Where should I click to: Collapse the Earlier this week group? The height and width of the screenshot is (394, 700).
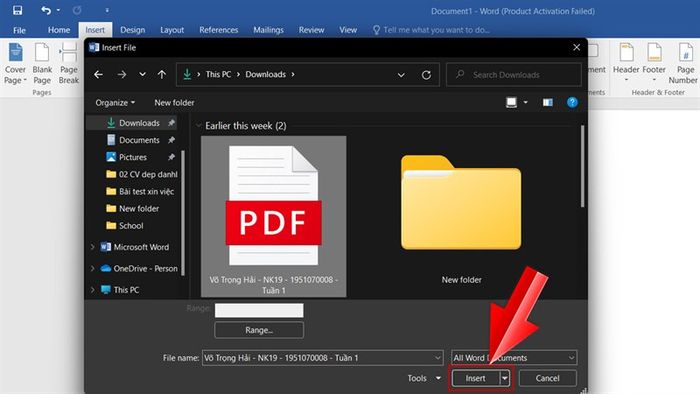(x=198, y=126)
